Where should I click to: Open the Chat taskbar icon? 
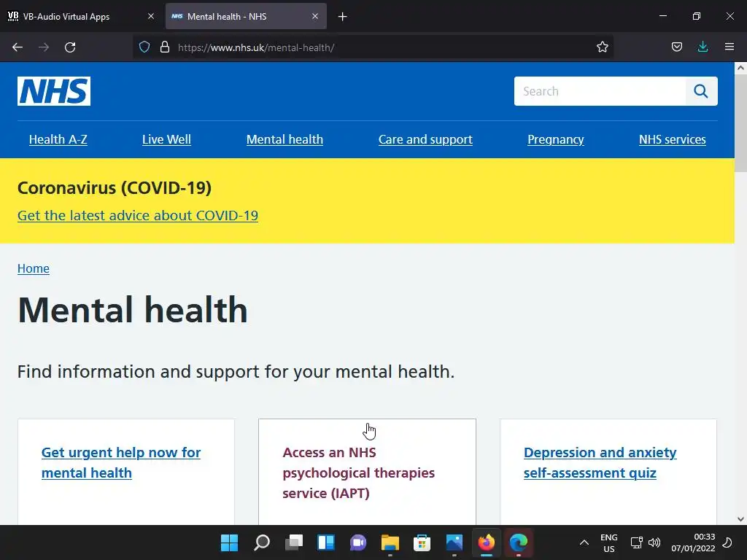[x=357, y=542]
